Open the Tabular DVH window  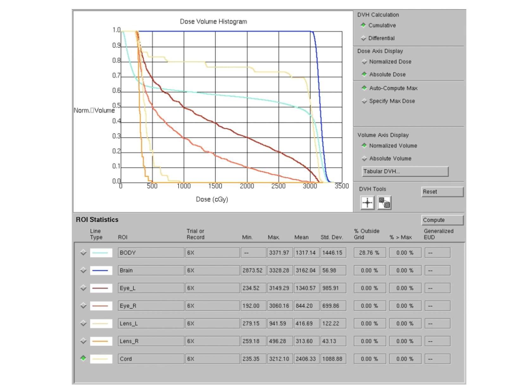click(x=405, y=171)
